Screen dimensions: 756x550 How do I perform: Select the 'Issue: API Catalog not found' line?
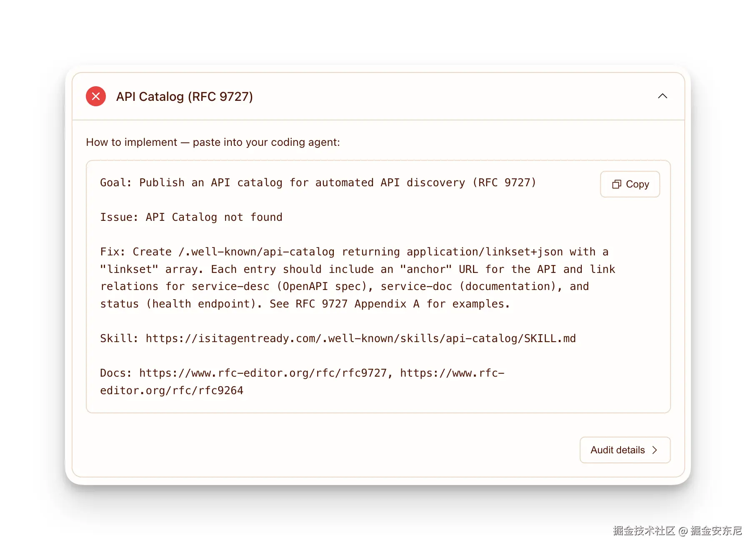191,217
